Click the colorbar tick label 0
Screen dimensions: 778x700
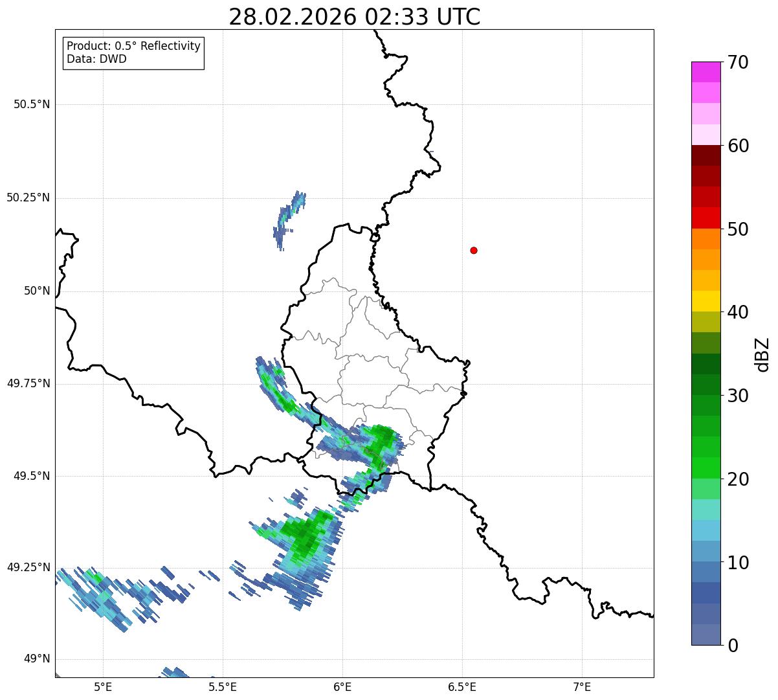733,645
